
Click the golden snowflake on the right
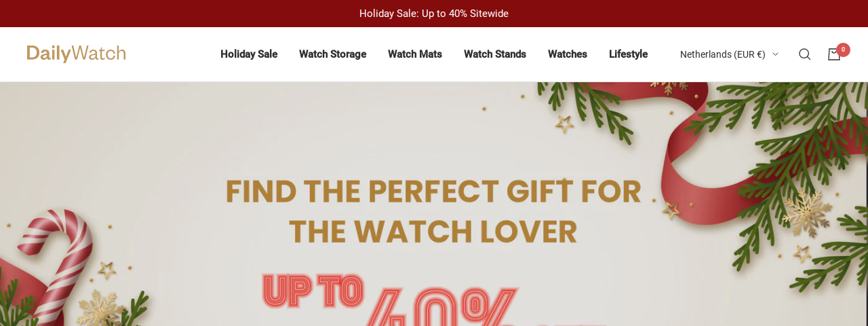[x=807, y=213]
